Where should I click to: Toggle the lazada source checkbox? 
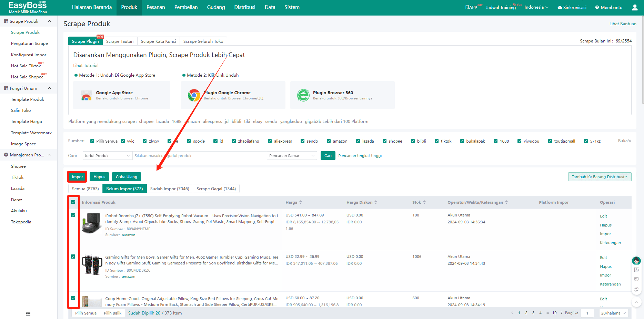click(x=358, y=141)
